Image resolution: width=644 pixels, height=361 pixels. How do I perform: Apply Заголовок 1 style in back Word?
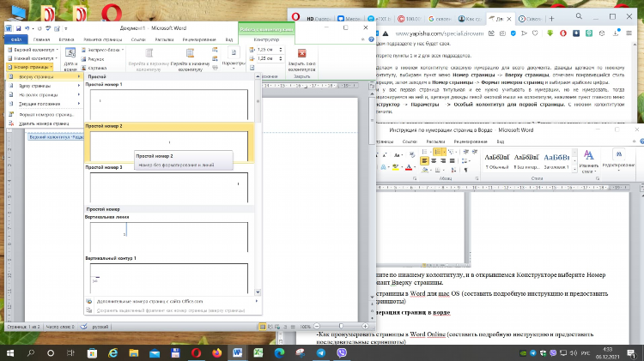click(x=556, y=161)
